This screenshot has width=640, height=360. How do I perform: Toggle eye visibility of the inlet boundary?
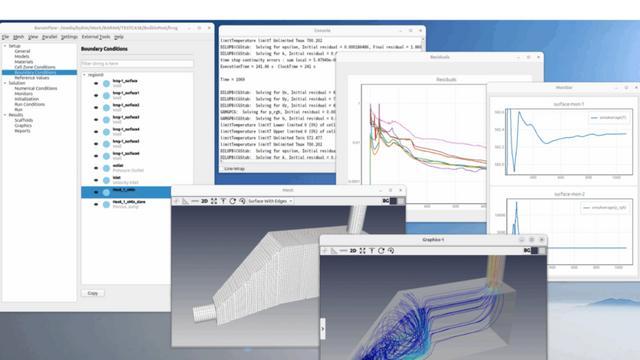tap(96, 180)
